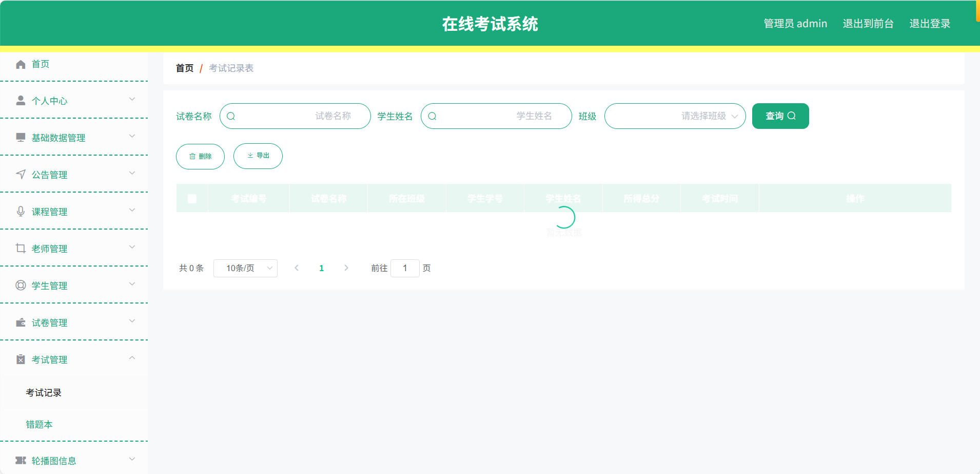Image resolution: width=980 pixels, height=474 pixels.
Task: Focus the 试卷名称 search input
Action: tap(295, 116)
